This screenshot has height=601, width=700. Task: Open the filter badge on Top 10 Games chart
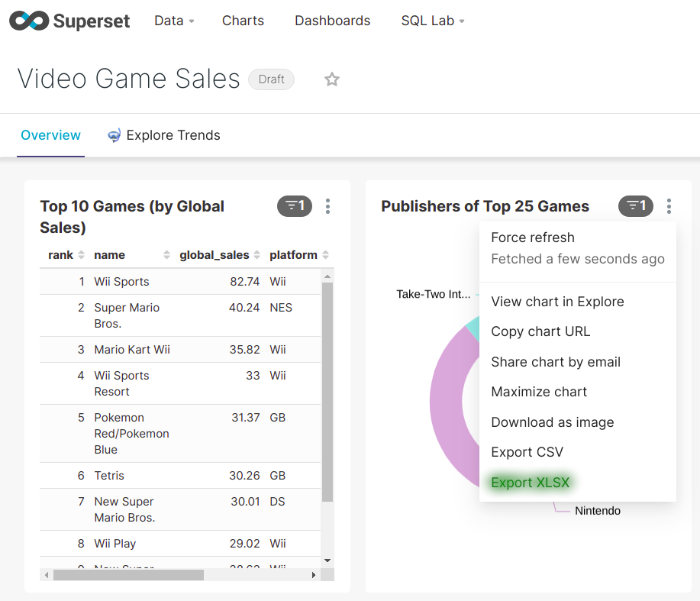(294, 206)
